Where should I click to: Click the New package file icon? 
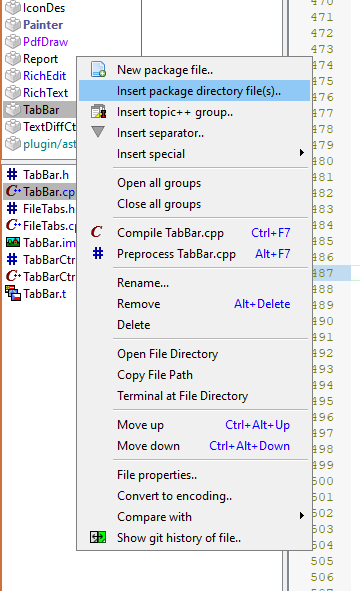click(x=98, y=69)
